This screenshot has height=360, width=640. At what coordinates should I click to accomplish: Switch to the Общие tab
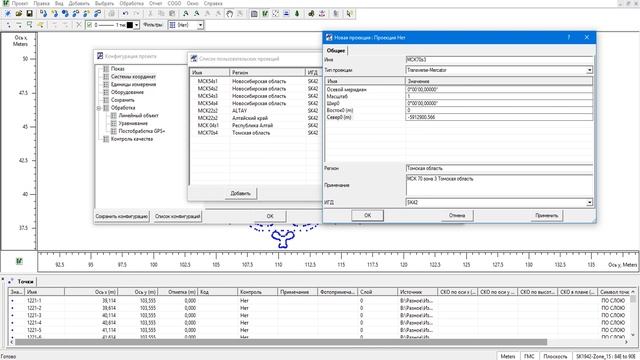[x=336, y=51]
